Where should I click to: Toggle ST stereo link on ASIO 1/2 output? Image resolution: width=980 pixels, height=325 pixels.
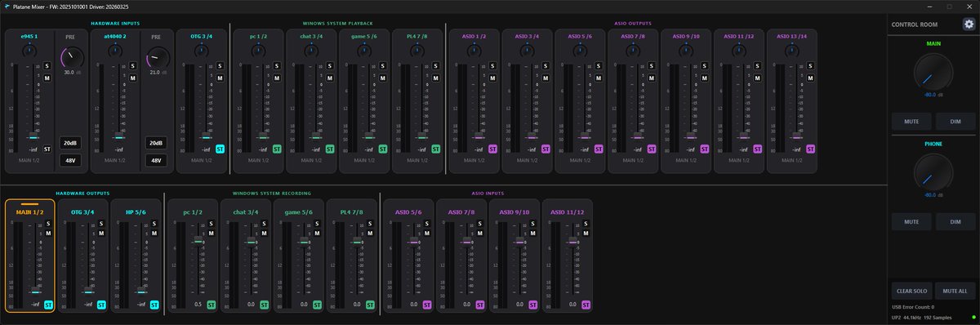click(492, 149)
